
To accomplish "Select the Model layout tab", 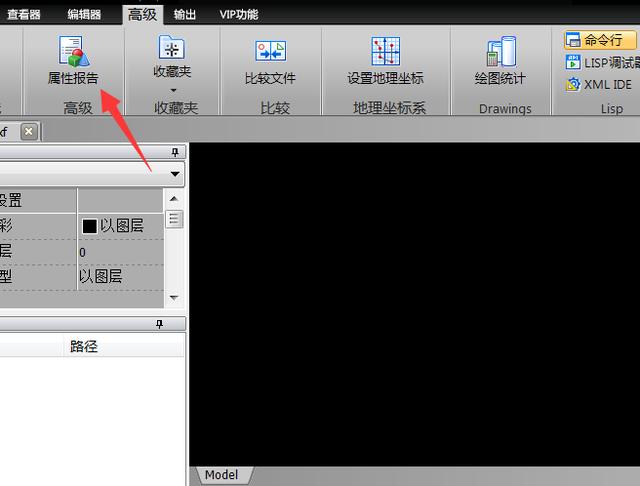I will [222, 475].
